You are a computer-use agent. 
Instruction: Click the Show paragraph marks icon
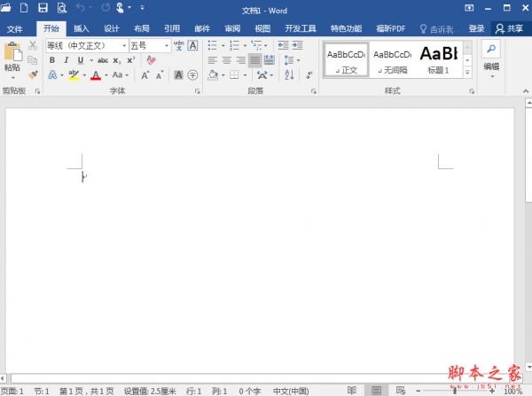coord(309,75)
